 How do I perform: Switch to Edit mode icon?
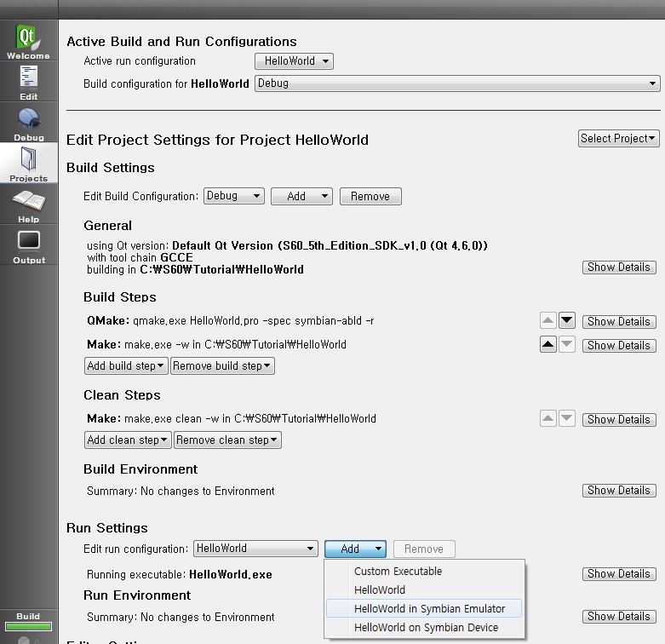28,81
